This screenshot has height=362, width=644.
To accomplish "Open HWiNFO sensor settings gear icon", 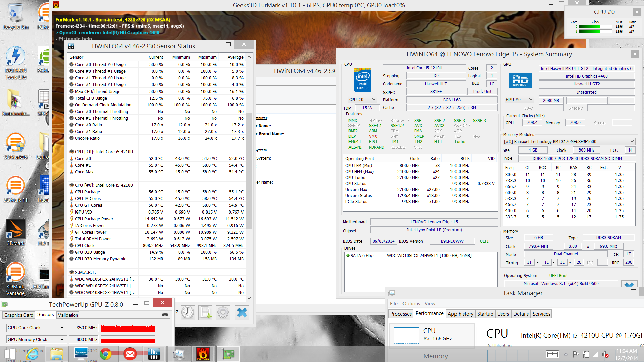I will [223, 312].
